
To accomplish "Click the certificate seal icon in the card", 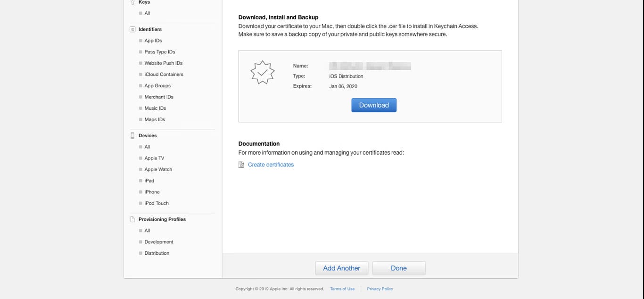I will click(262, 73).
